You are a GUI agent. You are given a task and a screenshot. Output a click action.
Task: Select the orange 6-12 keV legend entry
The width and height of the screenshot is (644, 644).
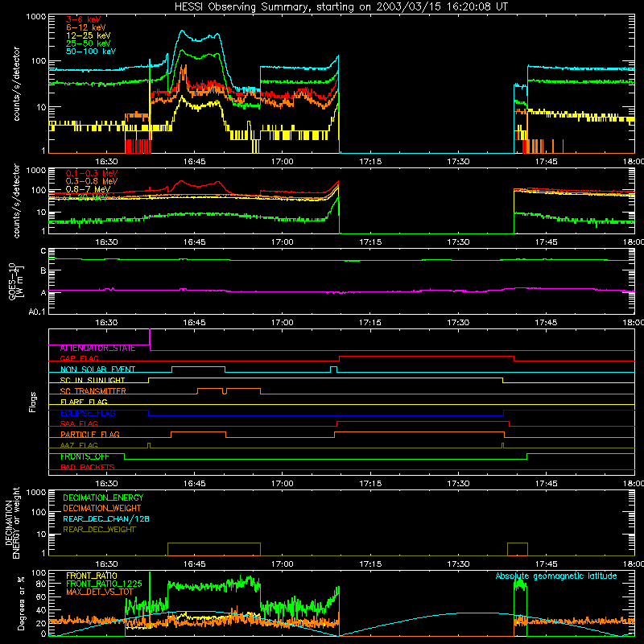[85, 27]
